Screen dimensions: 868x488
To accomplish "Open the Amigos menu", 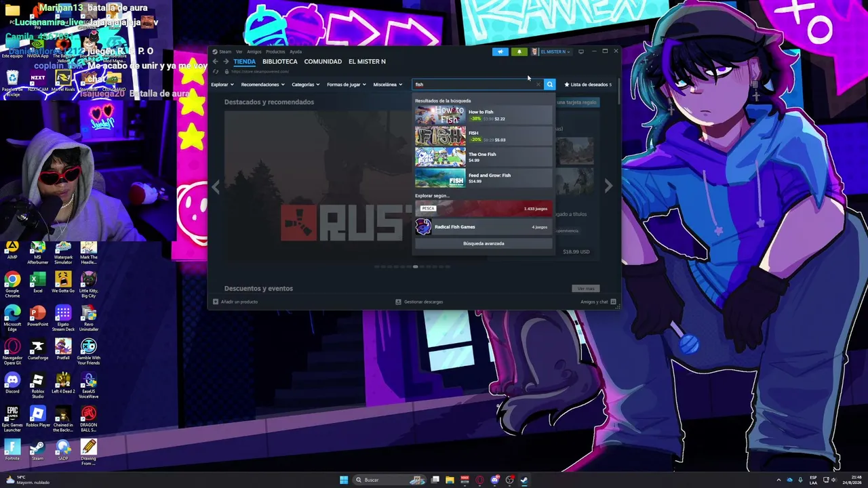I will [254, 52].
